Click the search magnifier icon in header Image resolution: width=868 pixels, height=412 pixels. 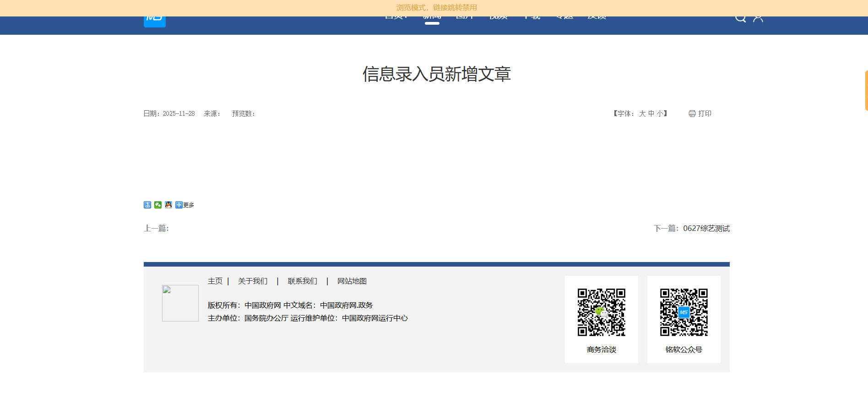740,18
